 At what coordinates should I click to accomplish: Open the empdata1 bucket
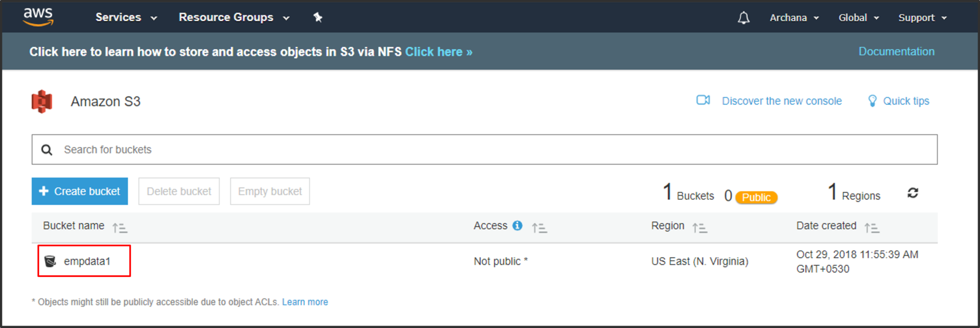click(x=87, y=261)
